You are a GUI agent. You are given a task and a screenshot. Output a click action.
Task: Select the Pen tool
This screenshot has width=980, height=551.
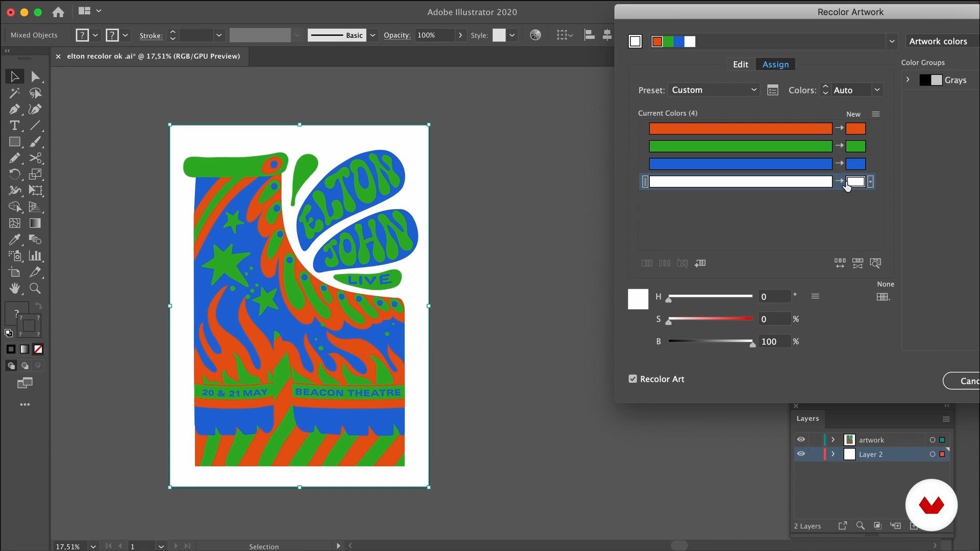14,109
